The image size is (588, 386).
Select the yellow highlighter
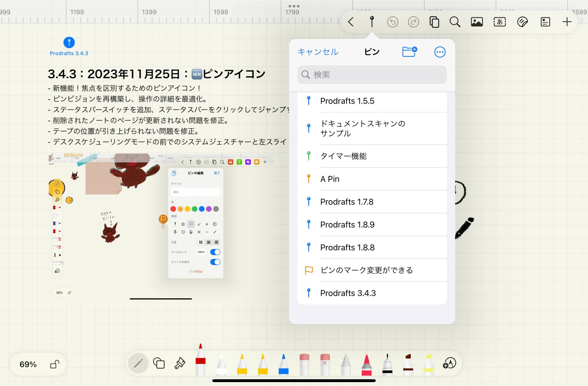(429, 364)
